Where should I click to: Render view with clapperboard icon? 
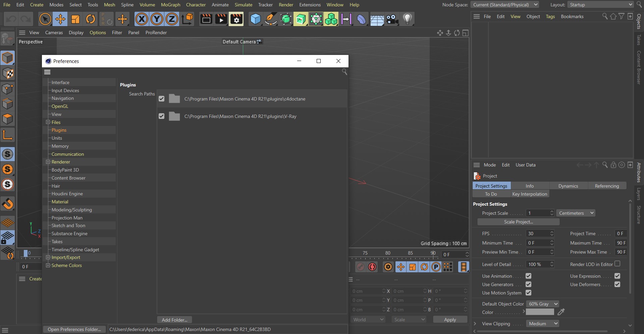coord(206,19)
